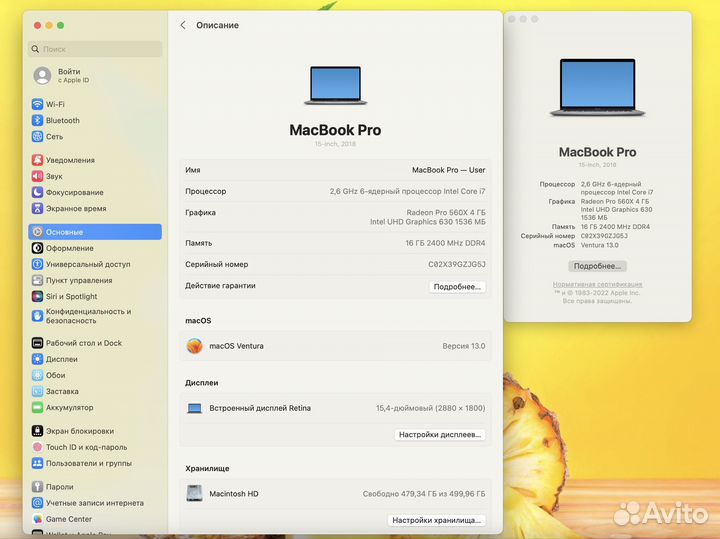Click the macOS Ventura row

pyautogui.click(x=335, y=346)
